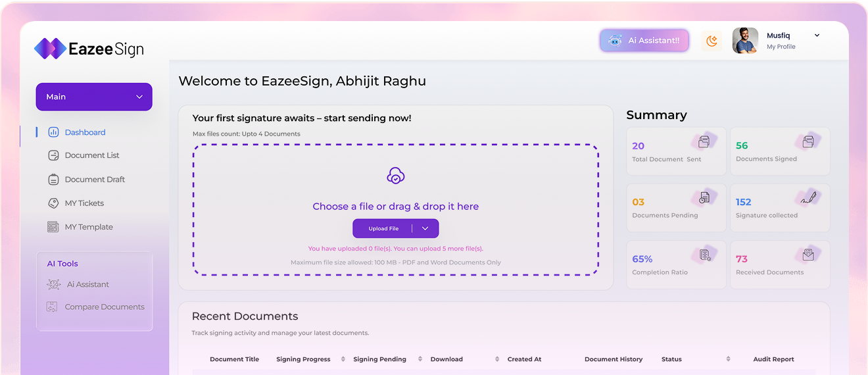Viewport: 868px width, 375px height.
Task: Open the Upload File dropdown arrow
Action: (425, 228)
